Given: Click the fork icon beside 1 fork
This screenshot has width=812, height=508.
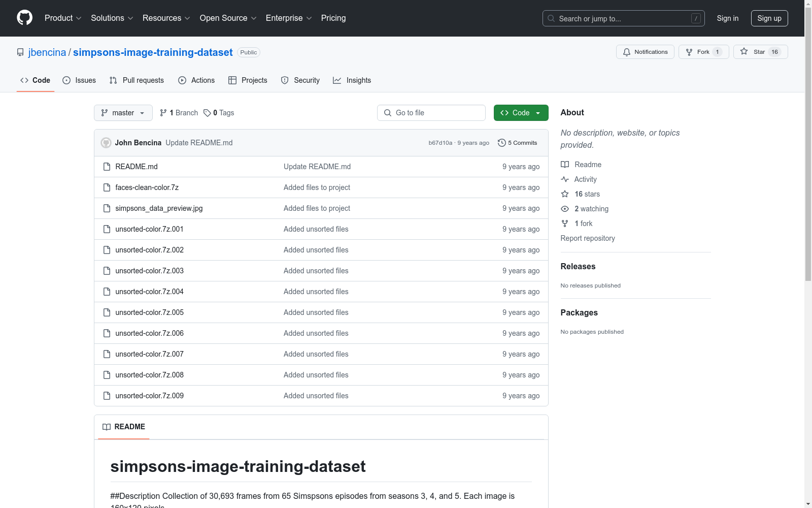Looking at the screenshot, I should [x=565, y=224].
